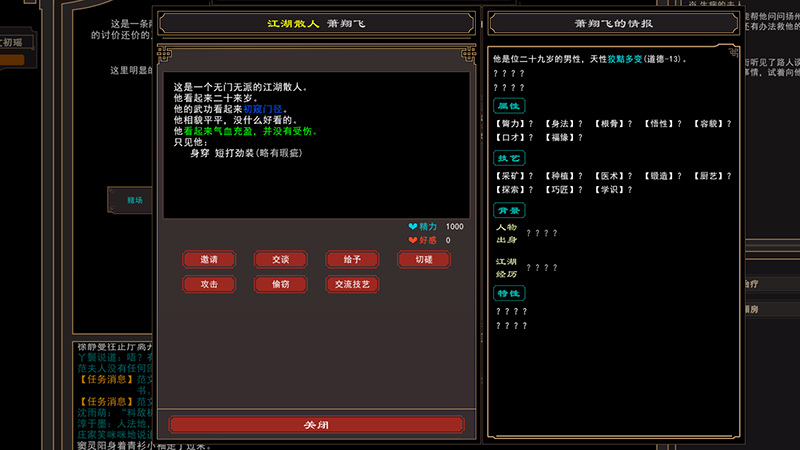Click the 【种植】 skill entry
800x450 pixels.
point(563,176)
